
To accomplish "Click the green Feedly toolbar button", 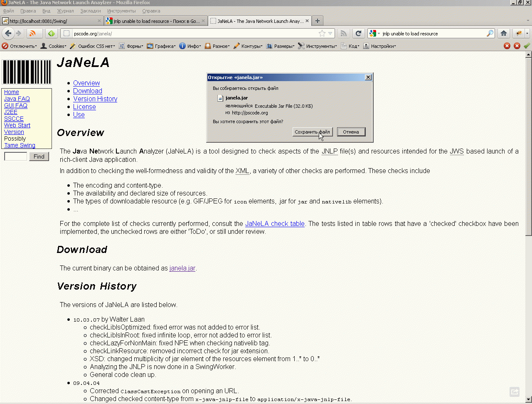I will (51, 33).
